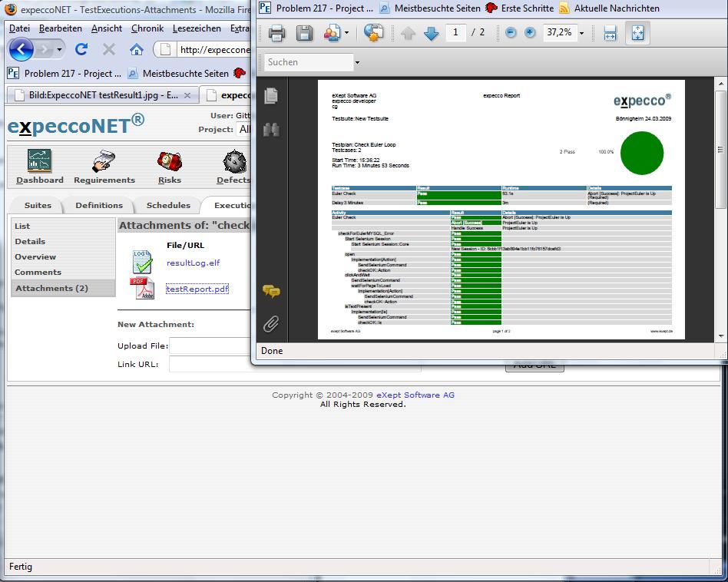Open the Dashboard chart icon
The height and width of the screenshot is (582, 728).
(x=39, y=161)
